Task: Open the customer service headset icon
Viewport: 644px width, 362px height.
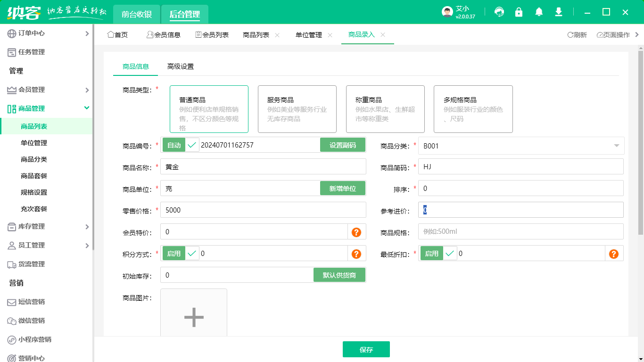Action: point(499,12)
